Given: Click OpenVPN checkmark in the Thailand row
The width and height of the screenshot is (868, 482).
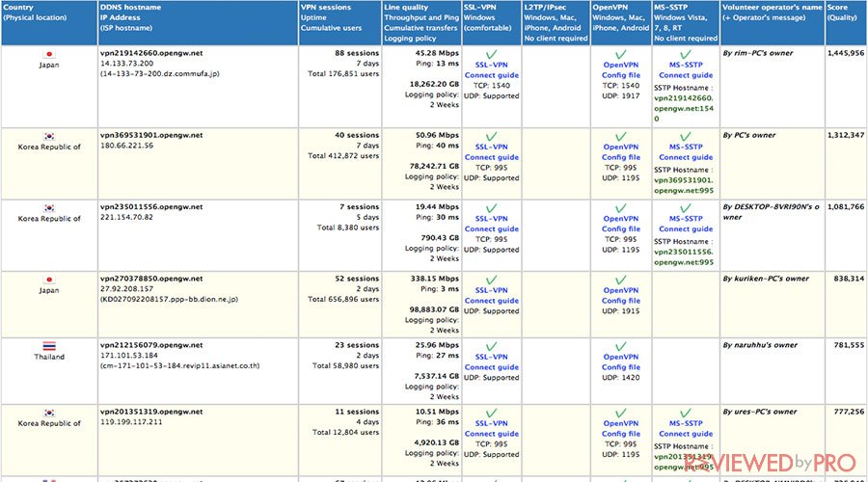Looking at the screenshot, I should click(x=620, y=346).
